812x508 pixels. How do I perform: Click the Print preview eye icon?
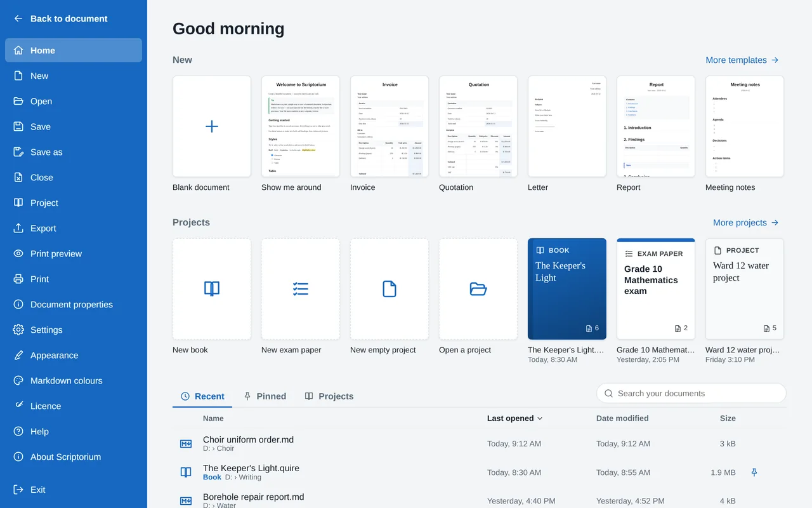(18, 253)
